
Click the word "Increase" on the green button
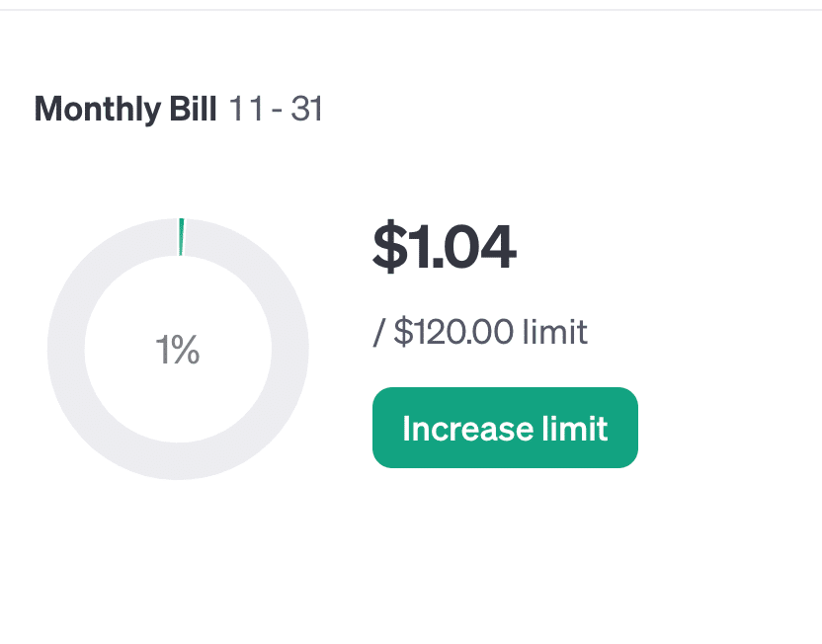tap(468, 429)
